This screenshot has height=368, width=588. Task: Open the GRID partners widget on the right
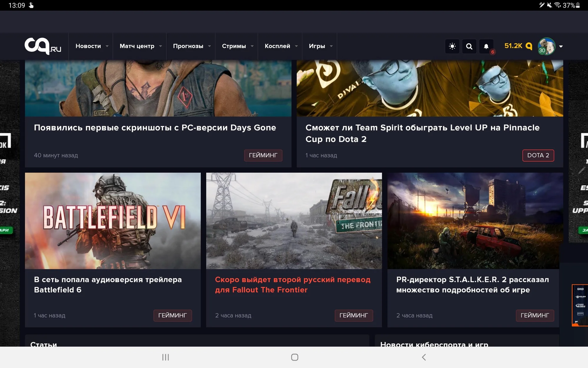tap(580, 305)
